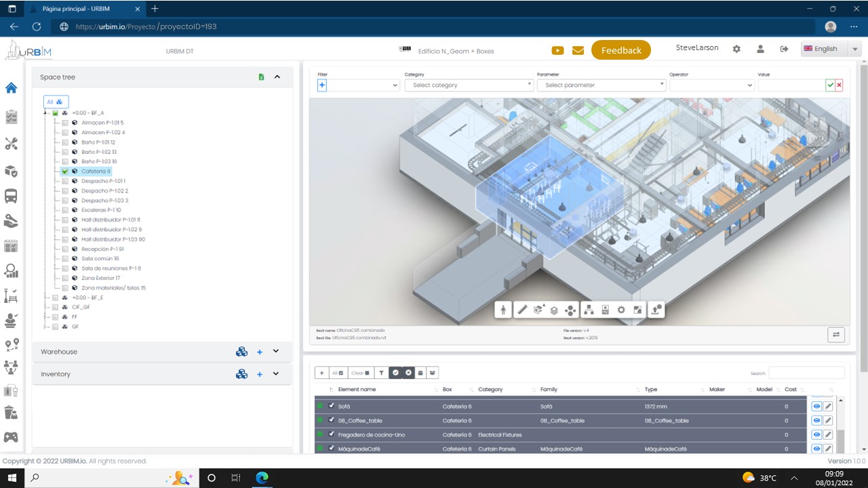868x488 pixels.
Task: Check the Recepción P-1 91 checkbox
Action: pyautogui.click(x=65, y=249)
